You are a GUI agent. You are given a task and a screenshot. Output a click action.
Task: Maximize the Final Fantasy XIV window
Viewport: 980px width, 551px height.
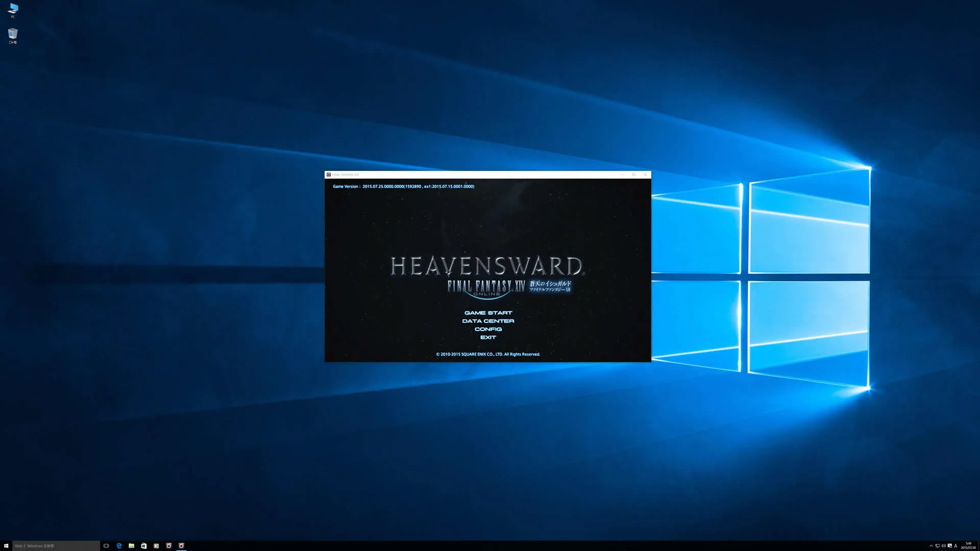pyautogui.click(x=634, y=174)
